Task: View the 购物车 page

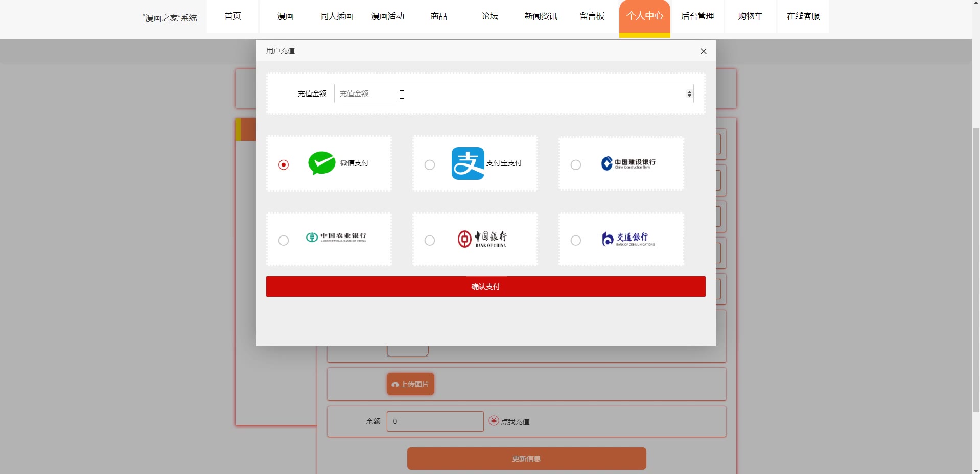Action: coord(751,16)
